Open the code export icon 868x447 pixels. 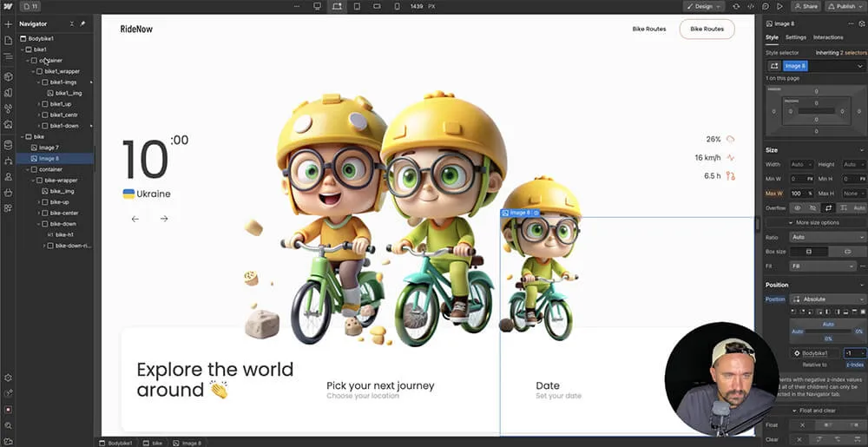(x=751, y=7)
